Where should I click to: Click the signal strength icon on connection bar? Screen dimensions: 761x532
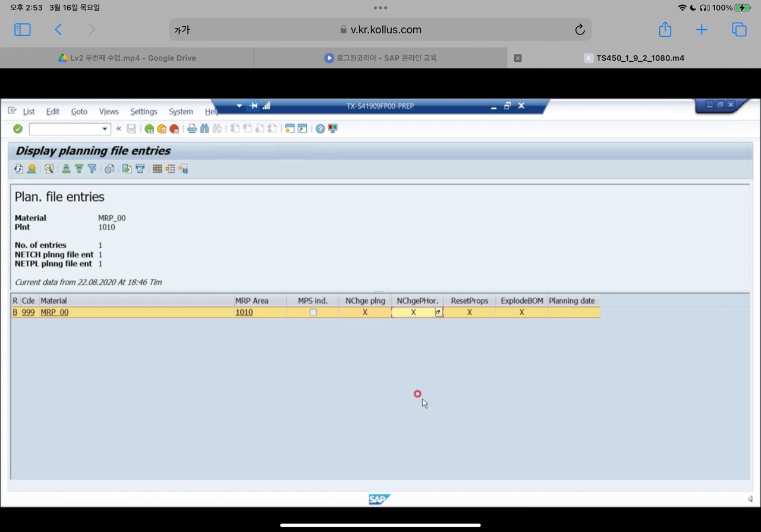click(x=266, y=106)
